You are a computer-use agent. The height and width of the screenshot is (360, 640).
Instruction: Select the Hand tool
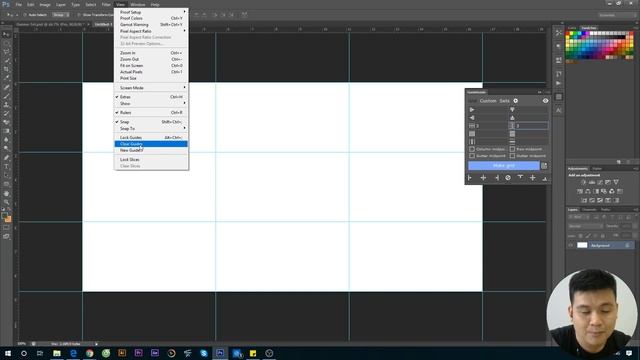pos(6,193)
